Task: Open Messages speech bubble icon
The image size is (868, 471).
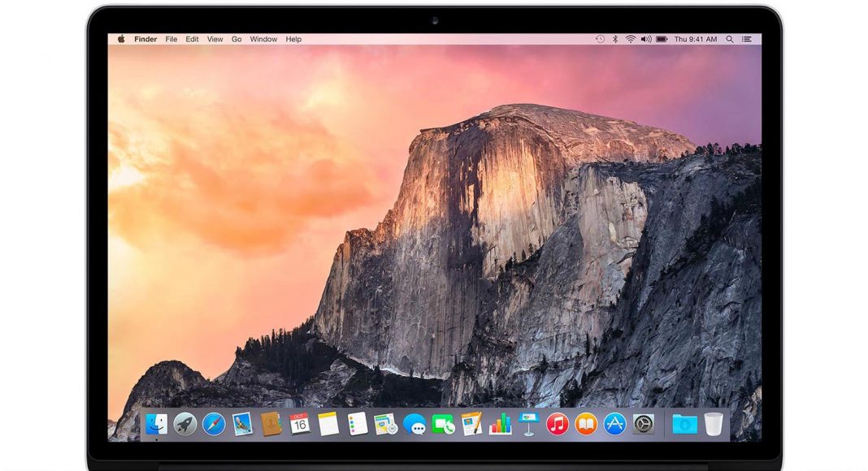Action: click(x=414, y=425)
